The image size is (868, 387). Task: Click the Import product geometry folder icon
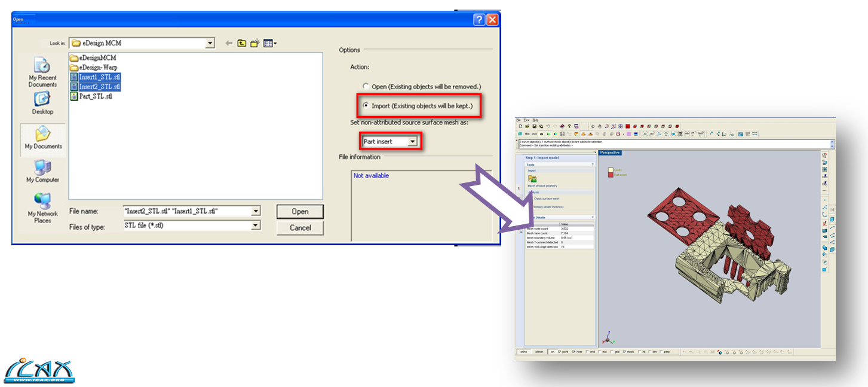[x=532, y=178]
